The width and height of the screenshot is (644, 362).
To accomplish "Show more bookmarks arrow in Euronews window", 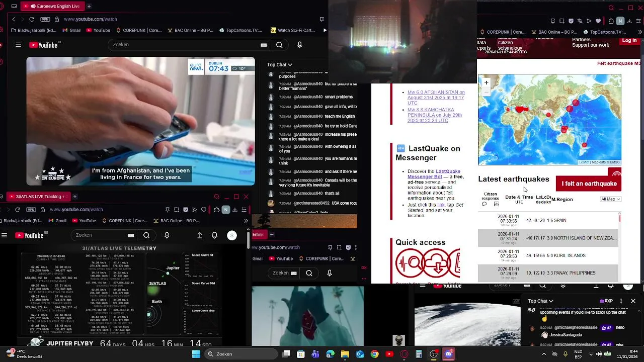I will coord(325,30).
